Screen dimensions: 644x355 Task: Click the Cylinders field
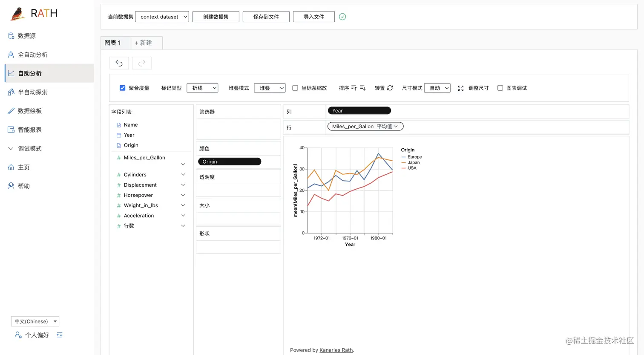[135, 175]
